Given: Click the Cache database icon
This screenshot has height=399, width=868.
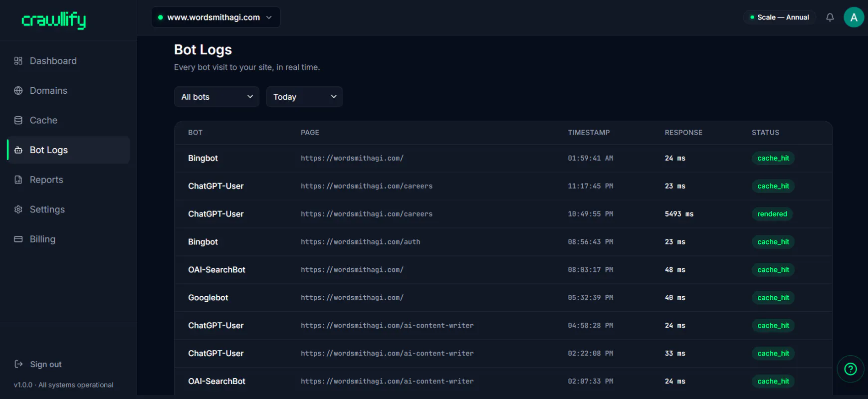Looking at the screenshot, I should tap(18, 120).
